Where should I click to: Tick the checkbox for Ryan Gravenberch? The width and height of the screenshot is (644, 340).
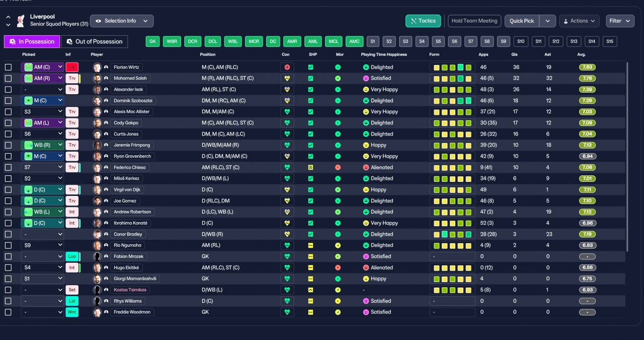point(8,156)
